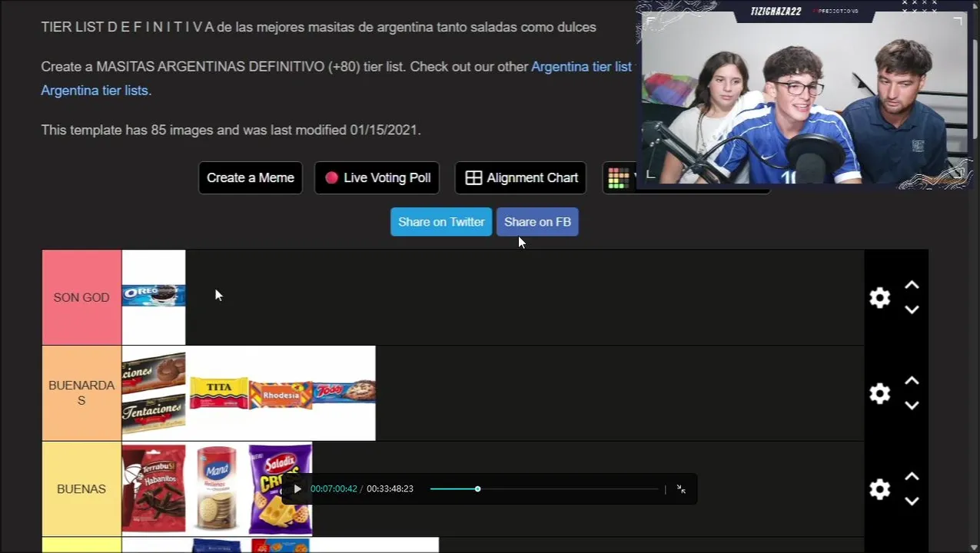Click the BUENAS tier label
The height and width of the screenshot is (553, 980).
pos(81,489)
